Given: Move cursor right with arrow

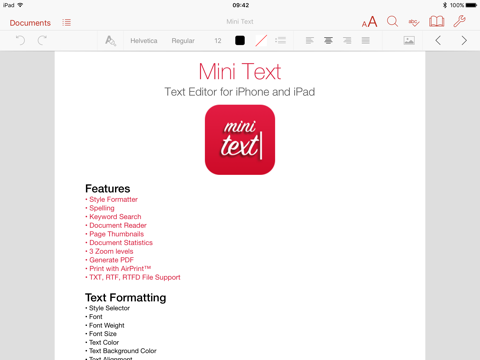Looking at the screenshot, I should [464, 40].
